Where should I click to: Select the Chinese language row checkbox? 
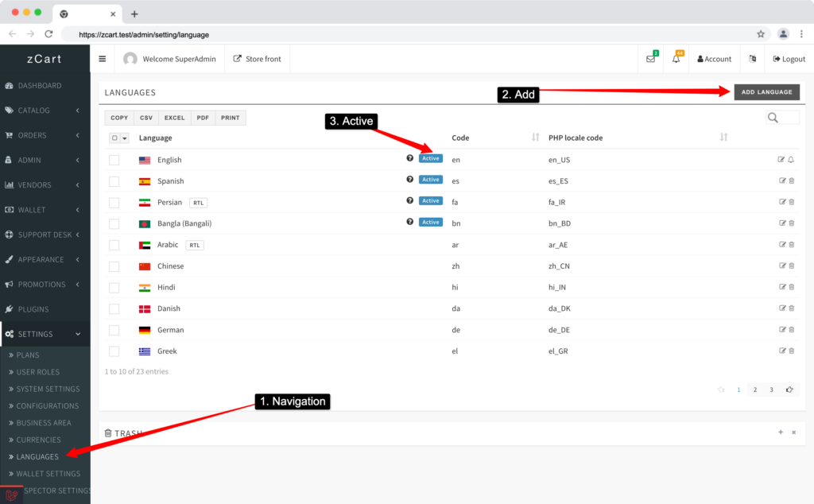tap(114, 266)
